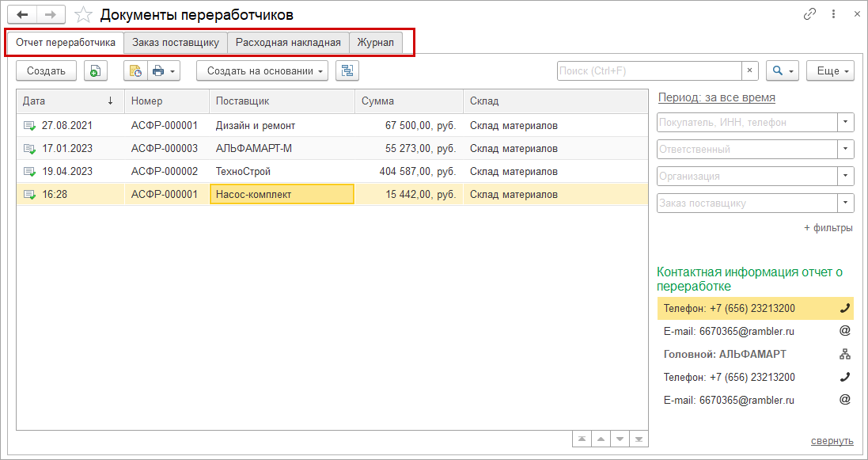Open the related documents structure icon
Viewport: 868px width, 460px height.
[x=347, y=71]
